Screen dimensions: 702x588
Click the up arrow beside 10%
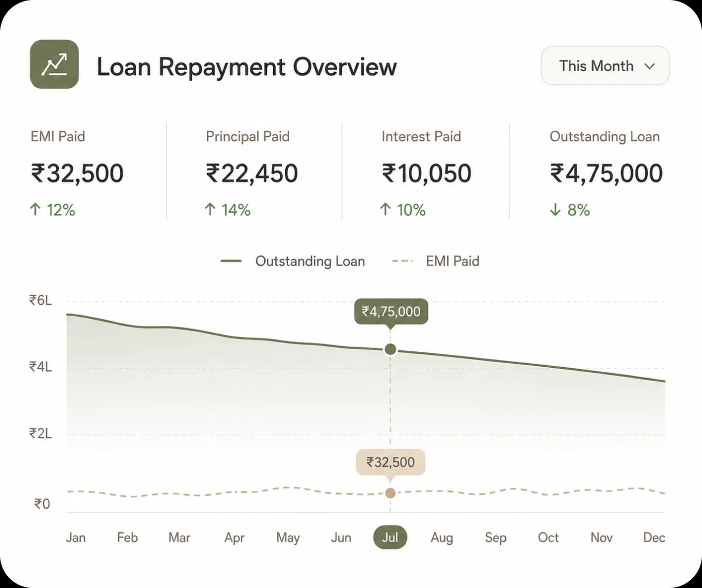(385, 209)
